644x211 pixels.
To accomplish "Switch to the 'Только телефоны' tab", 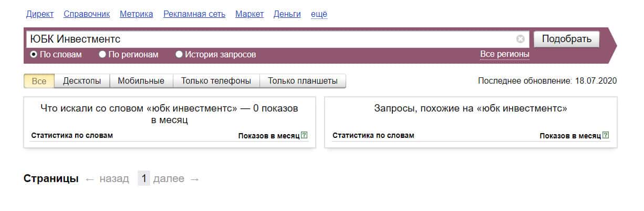I will pyautogui.click(x=216, y=81).
